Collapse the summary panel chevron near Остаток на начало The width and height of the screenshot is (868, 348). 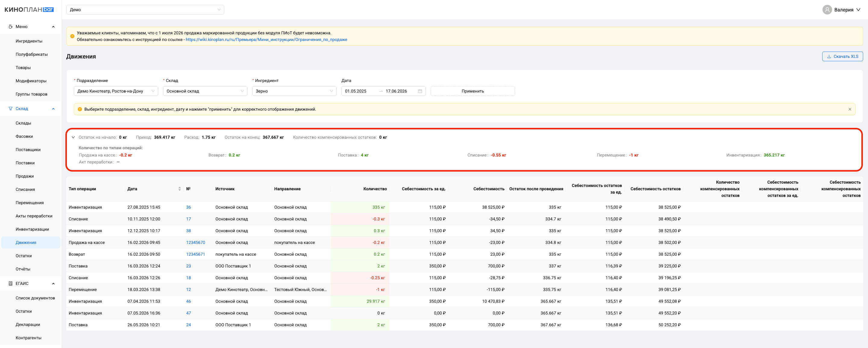[73, 137]
